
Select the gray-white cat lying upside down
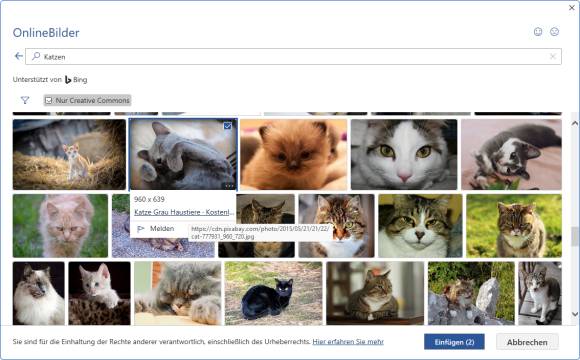pyautogui.click(x=511, y=154)
